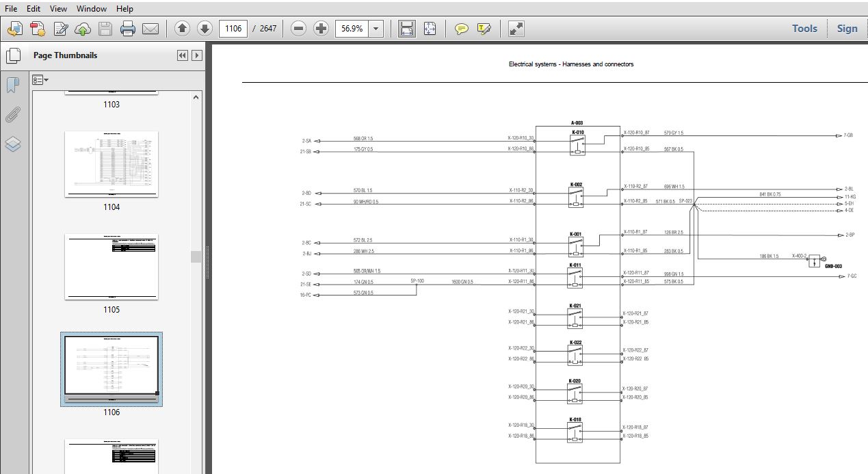The width and height of the screenshot is (868, 474).
Task: Zoom out with the minus button
Action: tap(298, 29)
